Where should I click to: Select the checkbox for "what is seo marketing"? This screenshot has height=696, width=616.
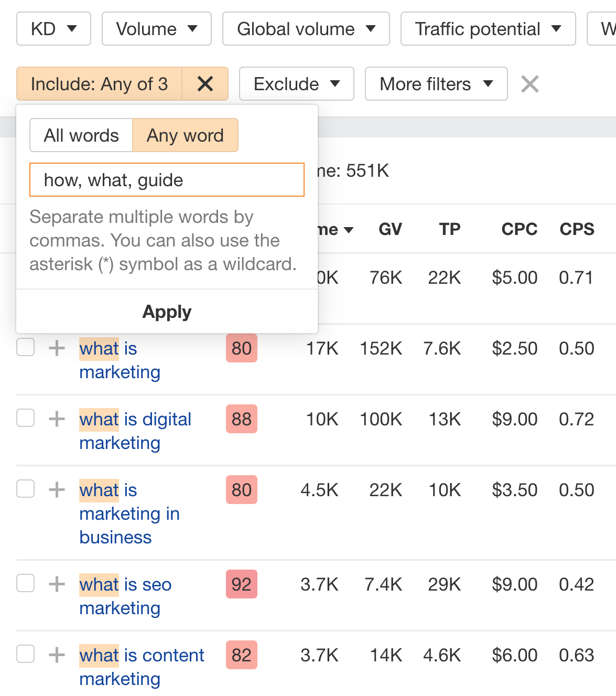click(25, 583)
